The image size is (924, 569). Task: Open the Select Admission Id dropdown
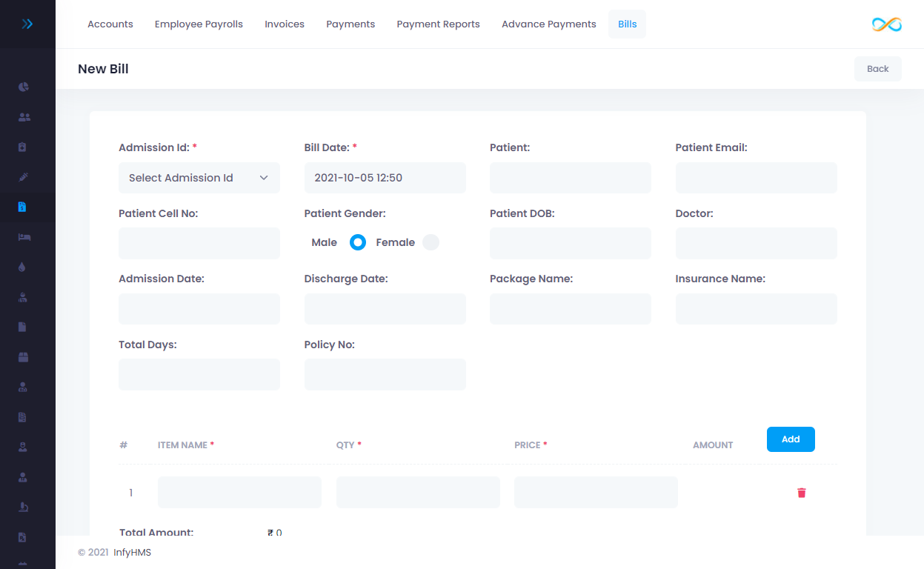199,178
